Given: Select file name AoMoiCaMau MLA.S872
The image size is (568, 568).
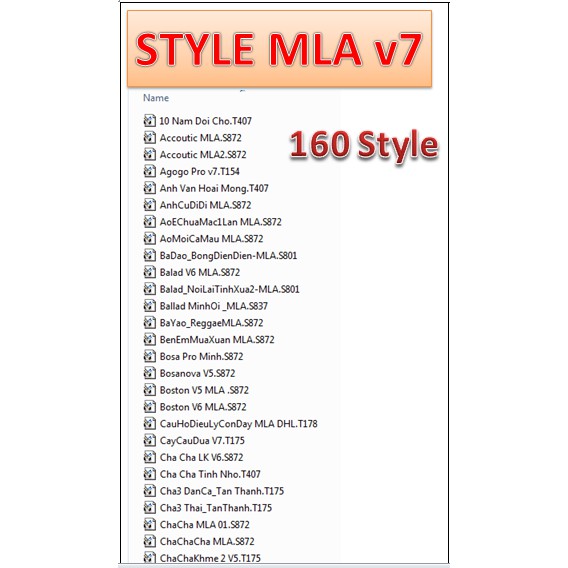Looking at the screenshot, I should tap(212, 239).
